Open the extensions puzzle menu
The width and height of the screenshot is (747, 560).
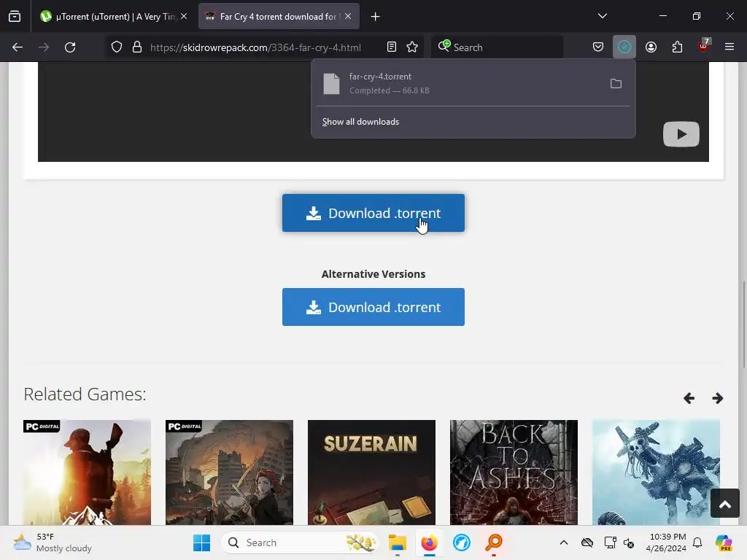click(677, 47)
